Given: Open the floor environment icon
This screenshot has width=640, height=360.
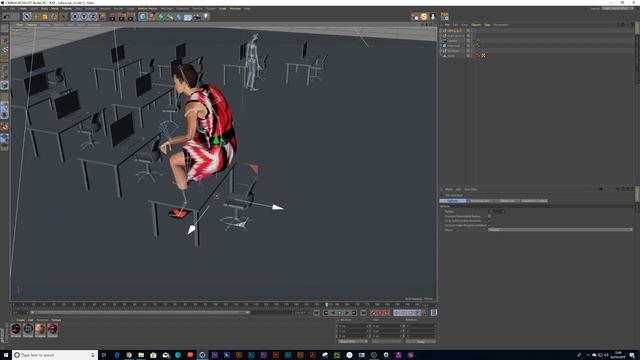Looking at the screenshot, I should click(188, 16).
